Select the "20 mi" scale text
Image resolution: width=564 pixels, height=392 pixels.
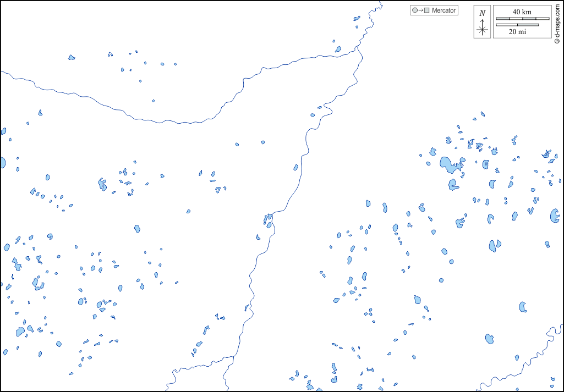pyautogui.click(x=517, y=32)
